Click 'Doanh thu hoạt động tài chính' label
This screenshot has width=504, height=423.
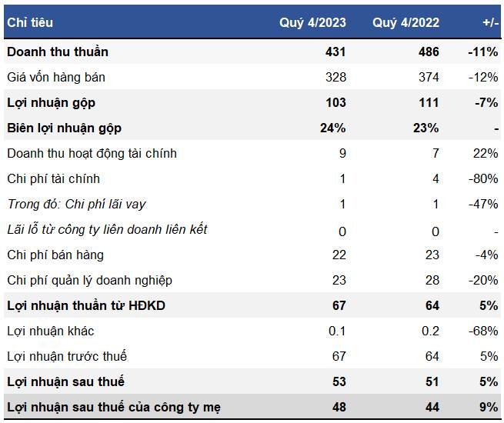[92, 154]
